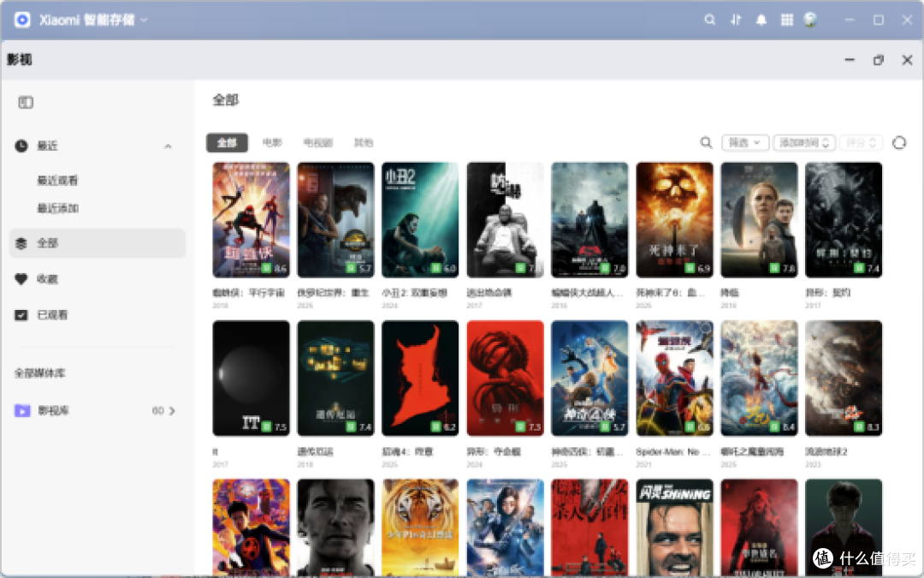Image resolution: width=924 pixels, height=578 pixels.
Task: Open the 评分 sort selector
Action: click(x=861, y=142)
